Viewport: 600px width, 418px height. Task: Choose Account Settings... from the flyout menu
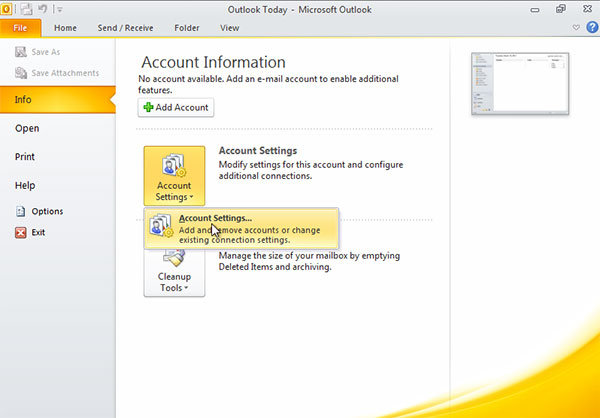pyautogui.click(x=241, y=229)
